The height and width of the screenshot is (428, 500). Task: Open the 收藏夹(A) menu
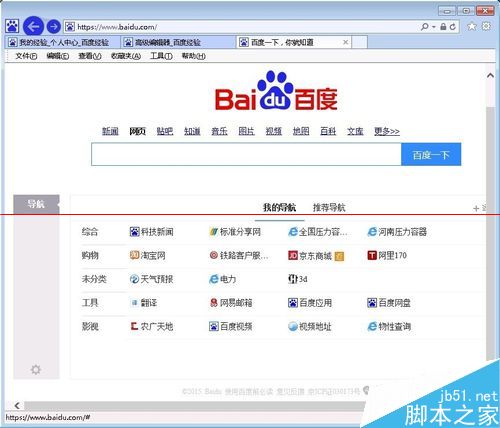(x=126, y=56)
